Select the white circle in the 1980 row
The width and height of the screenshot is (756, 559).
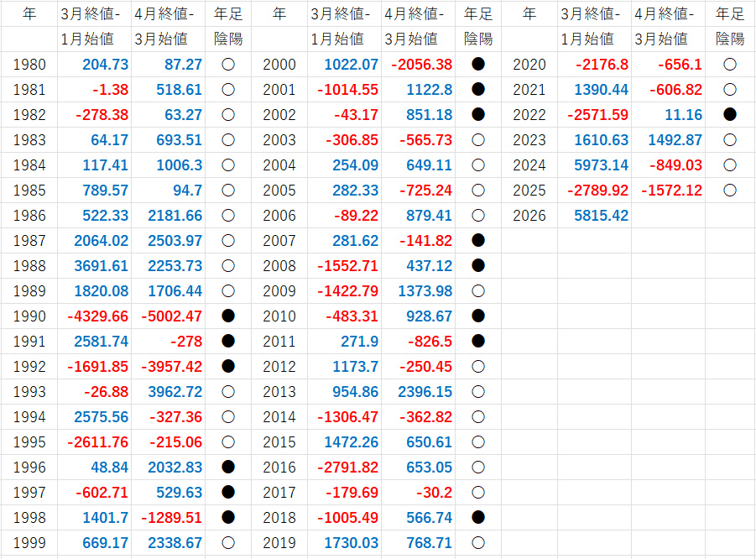(227, 65)
